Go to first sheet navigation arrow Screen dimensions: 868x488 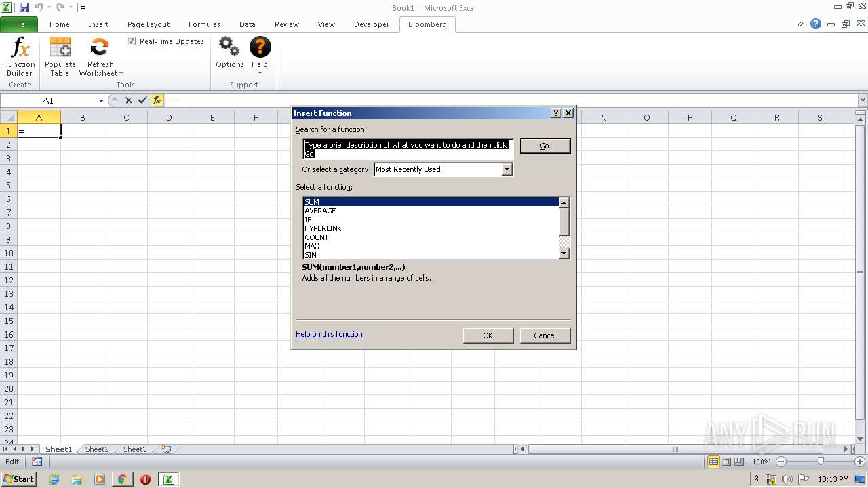point(6,449)
